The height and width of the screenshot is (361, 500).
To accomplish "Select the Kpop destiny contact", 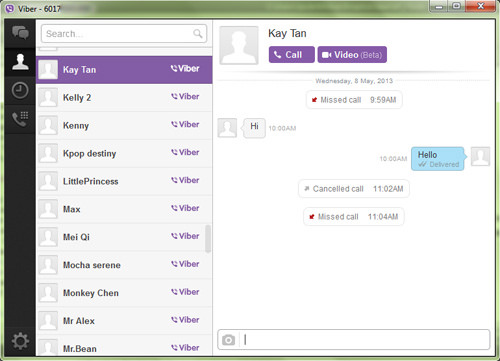I will (x=124, y=153).
